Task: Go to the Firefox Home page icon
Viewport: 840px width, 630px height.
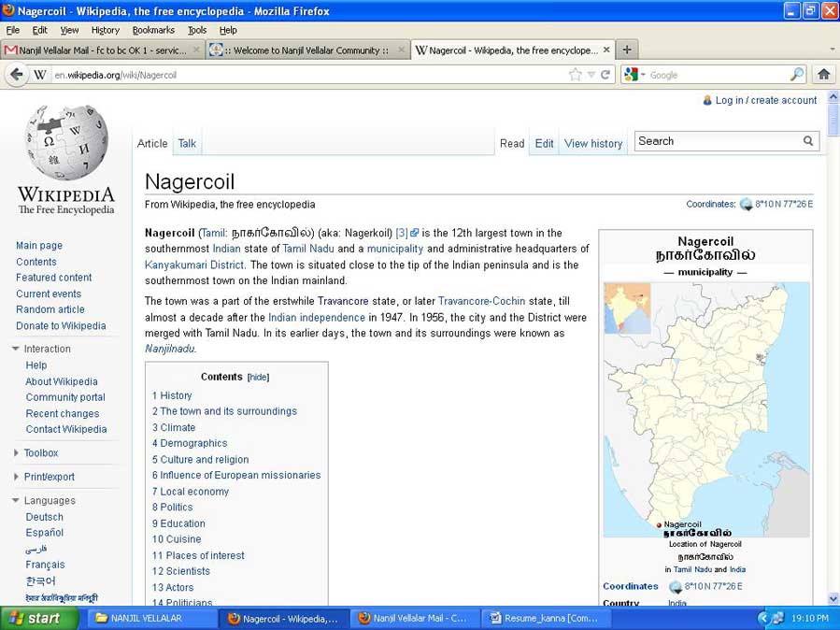Action: (x=823, y=75)
